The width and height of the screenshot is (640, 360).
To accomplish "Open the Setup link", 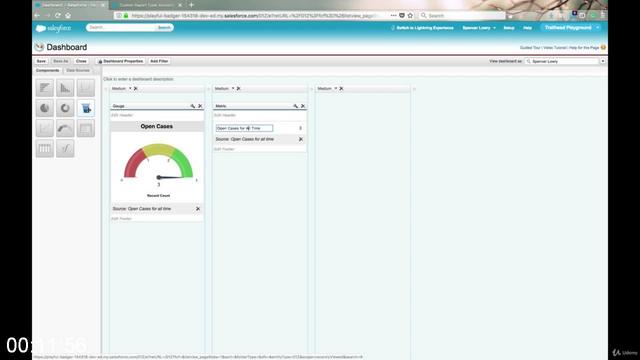I will point(509,28).
